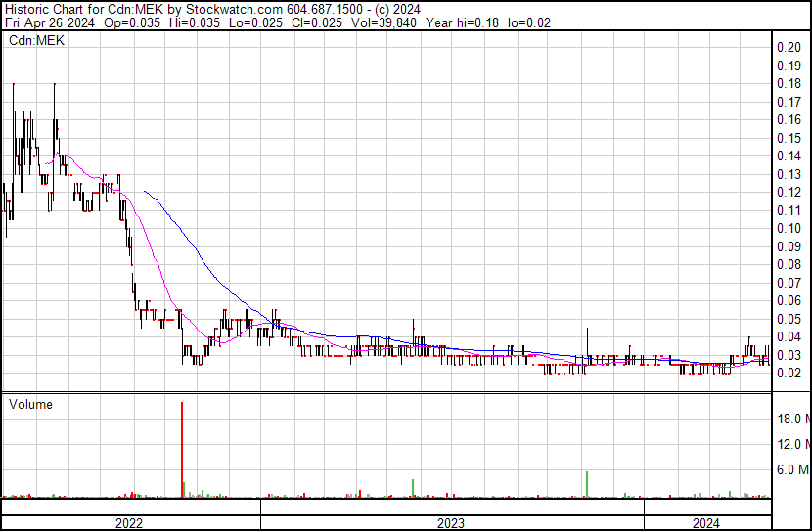Click the 0.20 price axis label
Viewport: 812px width, 531px height.
[789, 48]
